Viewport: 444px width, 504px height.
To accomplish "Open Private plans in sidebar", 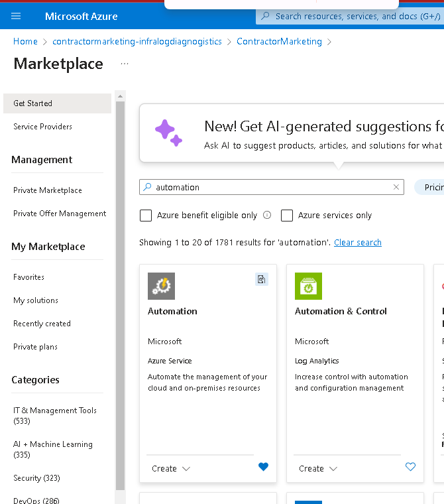I will (x=35, y=347).
